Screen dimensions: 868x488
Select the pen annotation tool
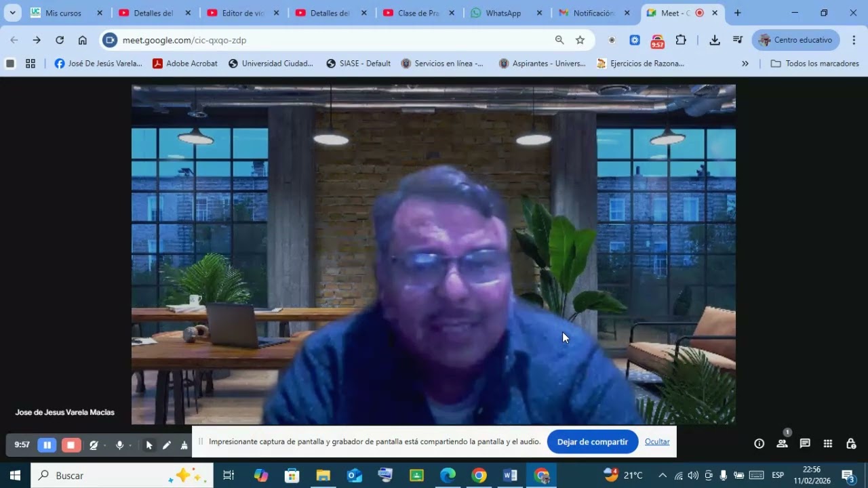coord(166,445)
